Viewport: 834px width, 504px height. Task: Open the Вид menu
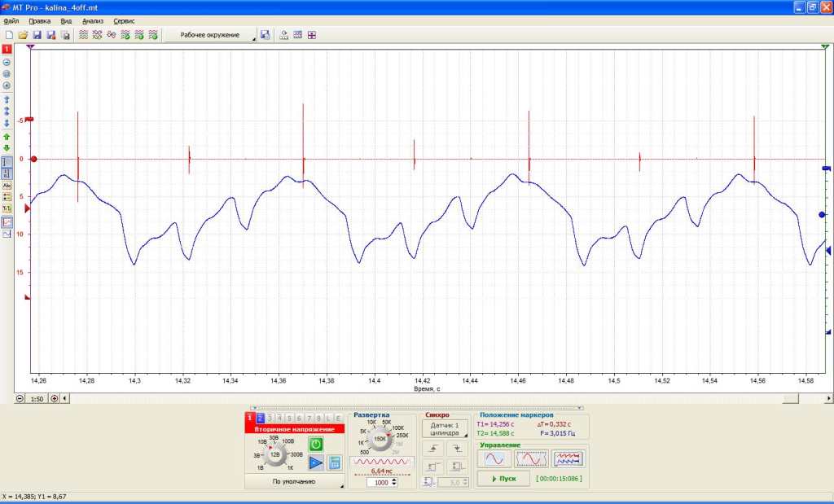[66, 21]
